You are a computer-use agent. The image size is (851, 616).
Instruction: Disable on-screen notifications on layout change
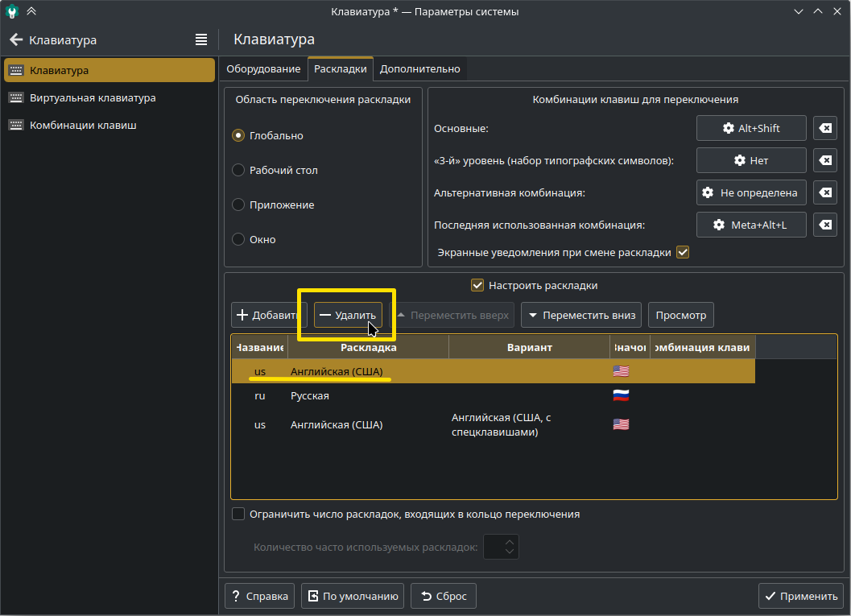tap(683, 252)
